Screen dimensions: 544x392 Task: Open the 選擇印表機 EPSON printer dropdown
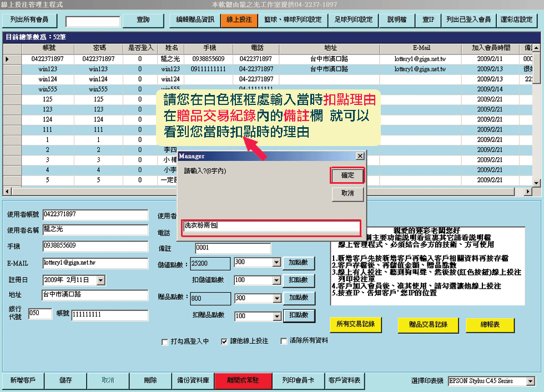point(531,381)
